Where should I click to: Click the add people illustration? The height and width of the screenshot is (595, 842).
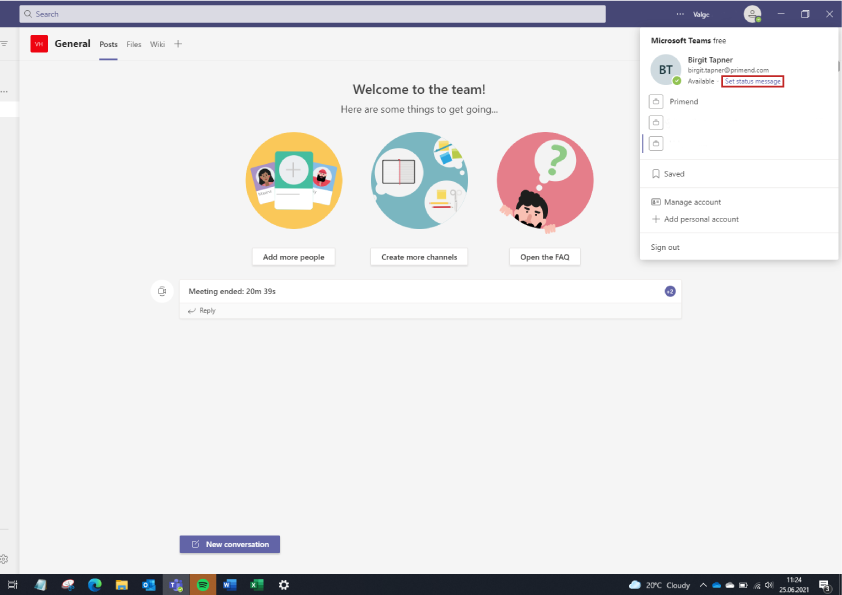tap(294, 180)
